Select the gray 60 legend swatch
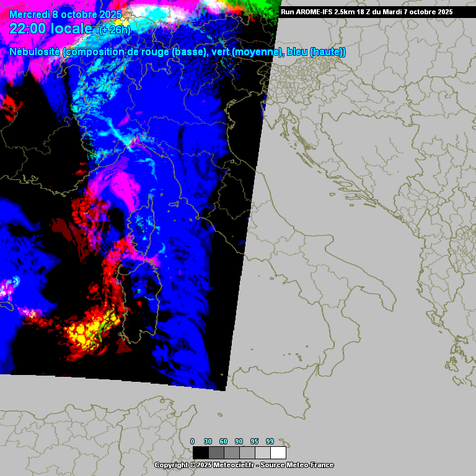 click(231, 452)
